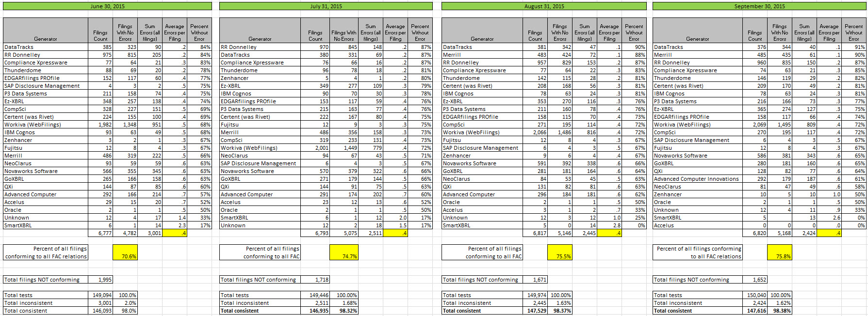The width and height of the screenshot is (868, 316).
Task: Click bold total consistent value 147,529
Action: [535, 311]
